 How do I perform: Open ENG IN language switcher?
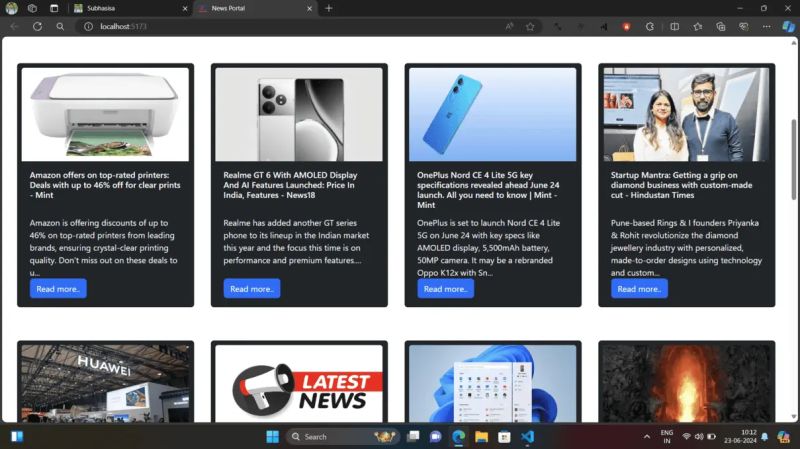(667, 437)
